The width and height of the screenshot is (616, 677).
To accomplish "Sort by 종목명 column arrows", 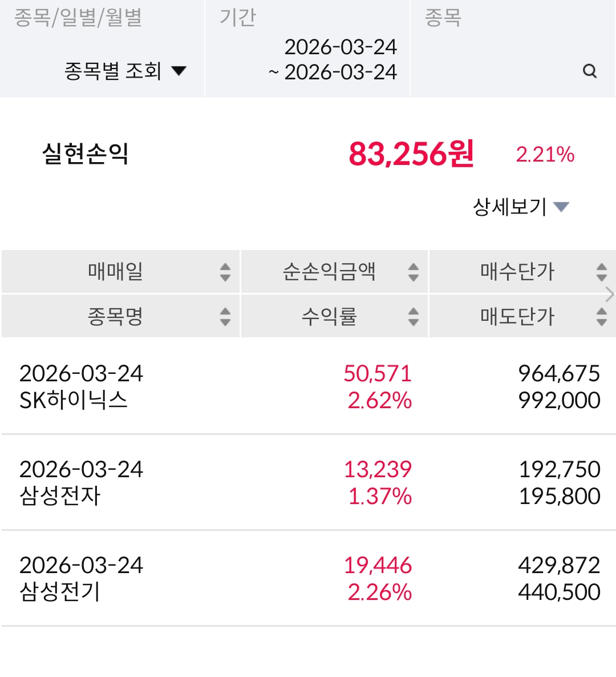I will pyautogui.click(x=225, y=316).
